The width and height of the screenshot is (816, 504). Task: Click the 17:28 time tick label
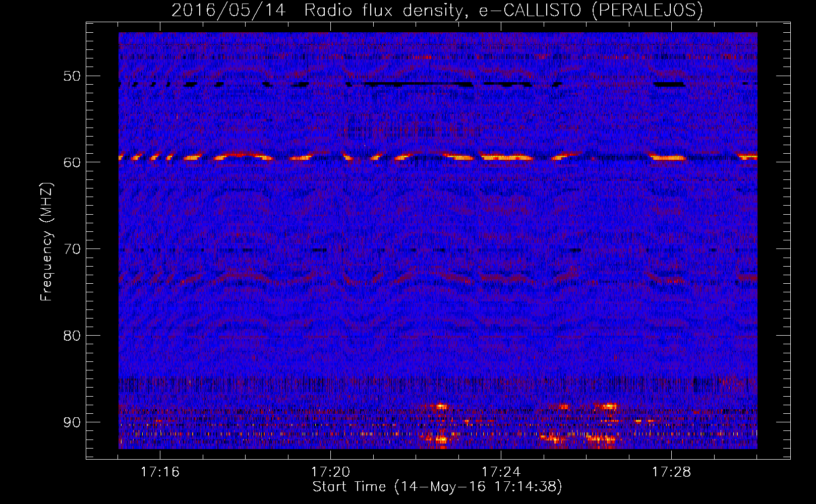pyautogui.click(x=671, y=472)
